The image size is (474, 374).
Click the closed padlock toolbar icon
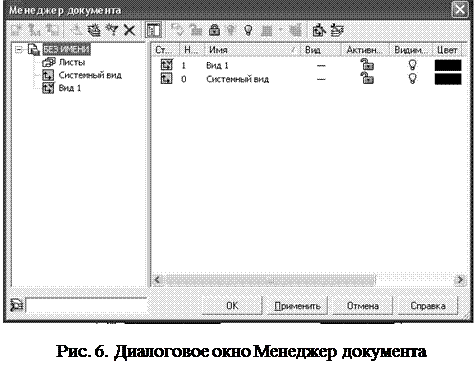(x=214, y=30)
